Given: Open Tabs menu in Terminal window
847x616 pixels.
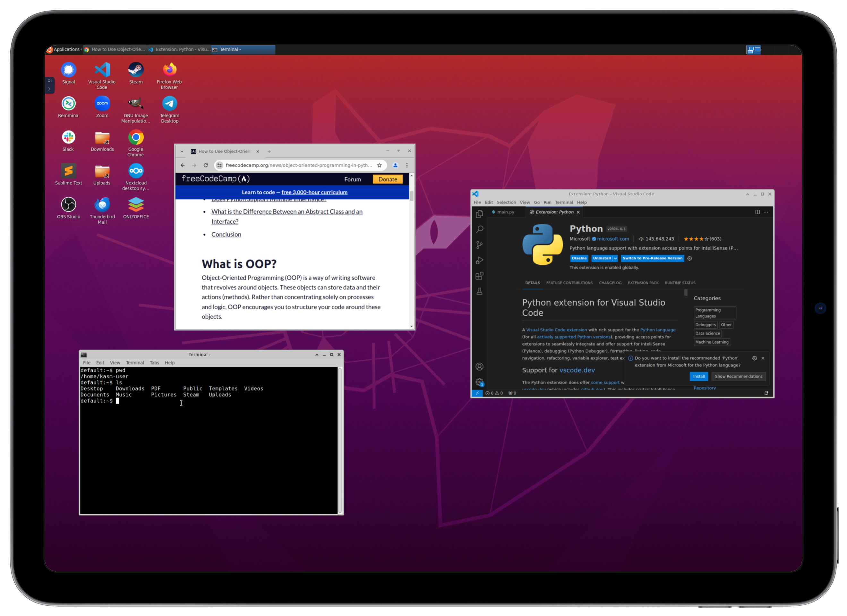Looking at the screenshot, I should click(154, 363).
